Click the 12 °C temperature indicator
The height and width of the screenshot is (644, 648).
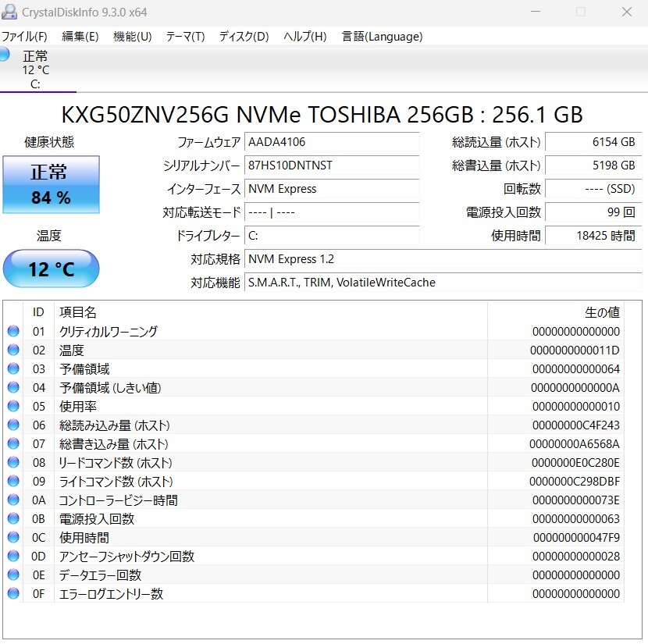(x=51, y=269)
